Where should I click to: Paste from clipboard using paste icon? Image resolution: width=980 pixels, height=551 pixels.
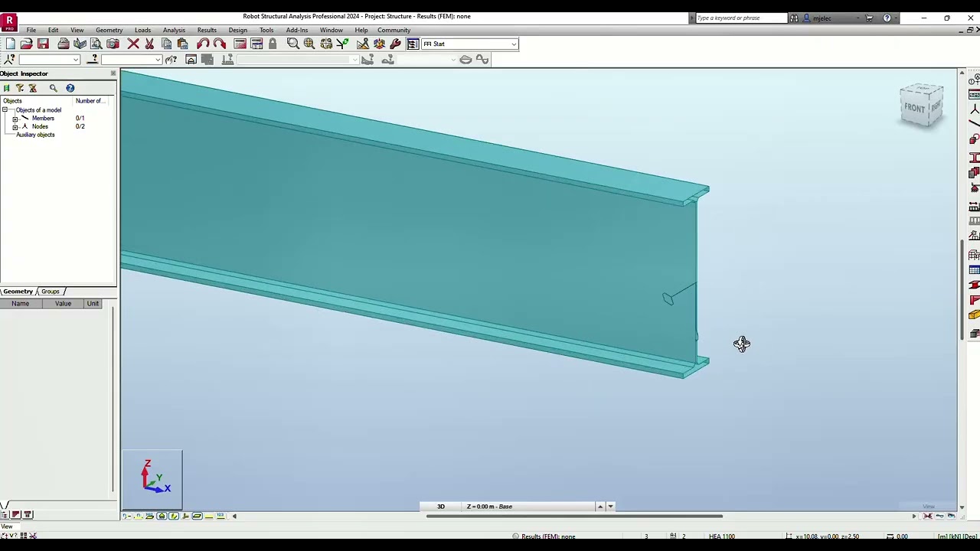pos(182,44)
